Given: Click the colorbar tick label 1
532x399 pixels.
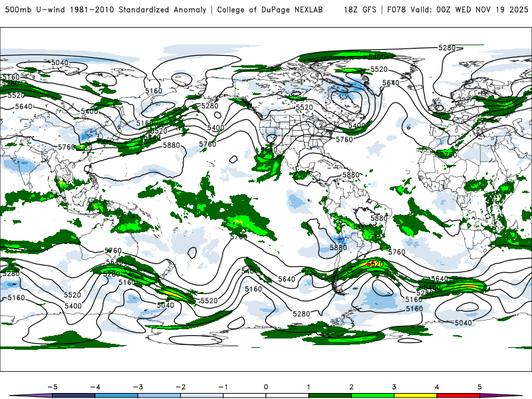Looking at the screenshot, I should pyautogui.click(x=309, y=387).
